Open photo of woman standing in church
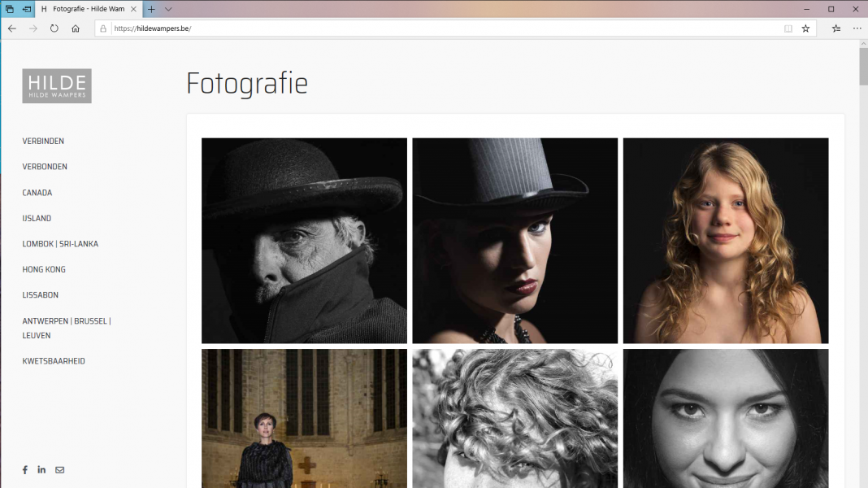 click(x=305, y=418)
